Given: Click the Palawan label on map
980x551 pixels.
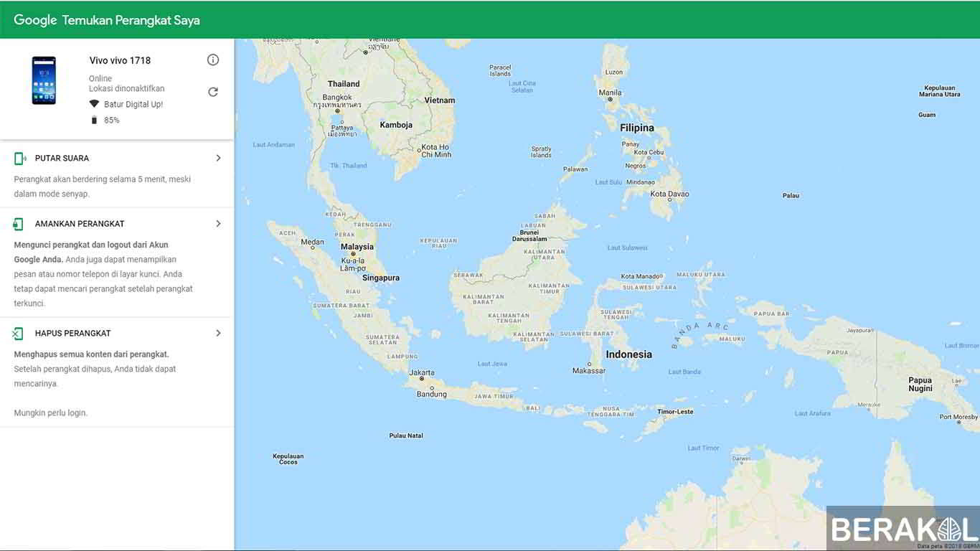Looking at the screenshot, I should click(x=575, y=169).
